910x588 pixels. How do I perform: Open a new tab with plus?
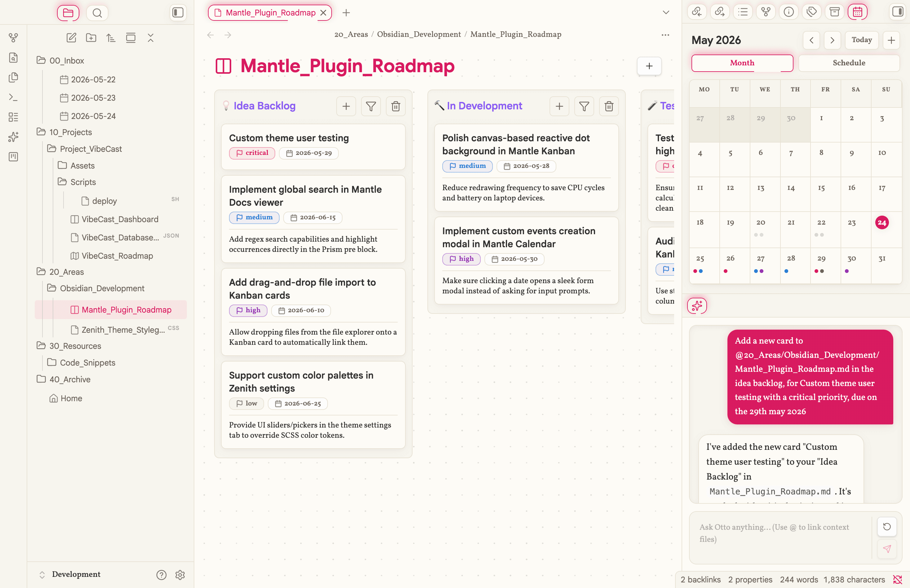pos(346,13)
